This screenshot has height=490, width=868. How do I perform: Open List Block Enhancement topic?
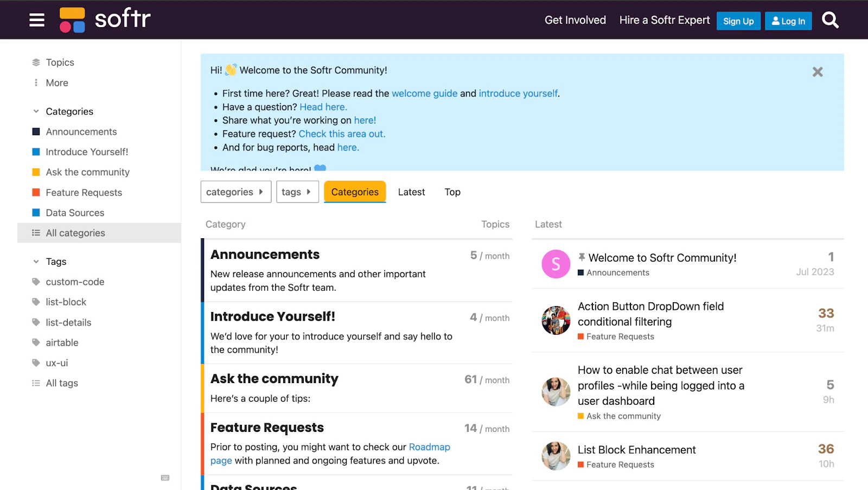click(637, 450)
